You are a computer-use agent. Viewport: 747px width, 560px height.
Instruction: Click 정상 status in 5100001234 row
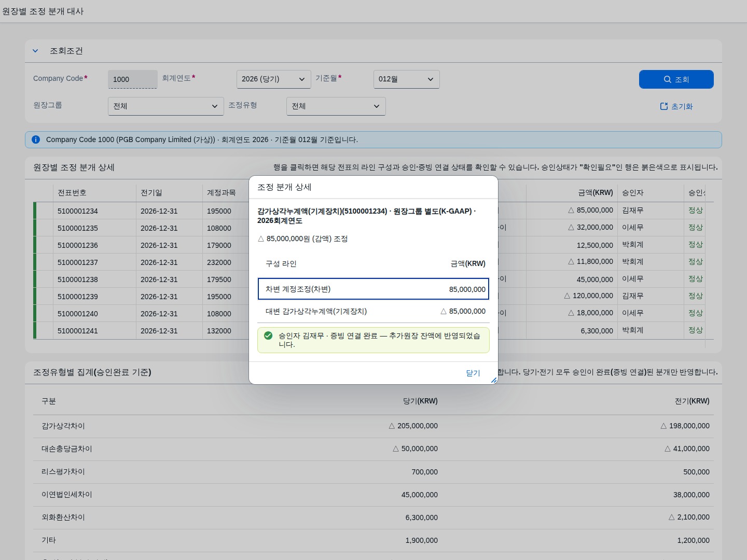(696, 210)
